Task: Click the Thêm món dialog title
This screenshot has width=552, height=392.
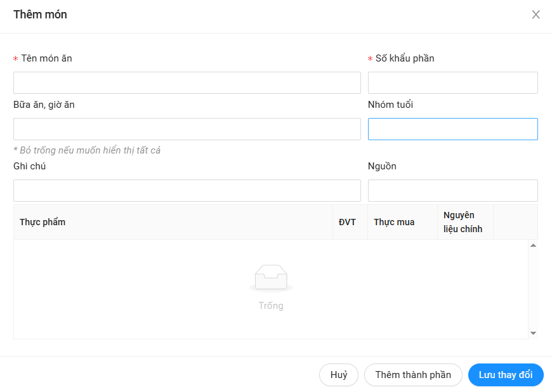Action: (40, 15)
